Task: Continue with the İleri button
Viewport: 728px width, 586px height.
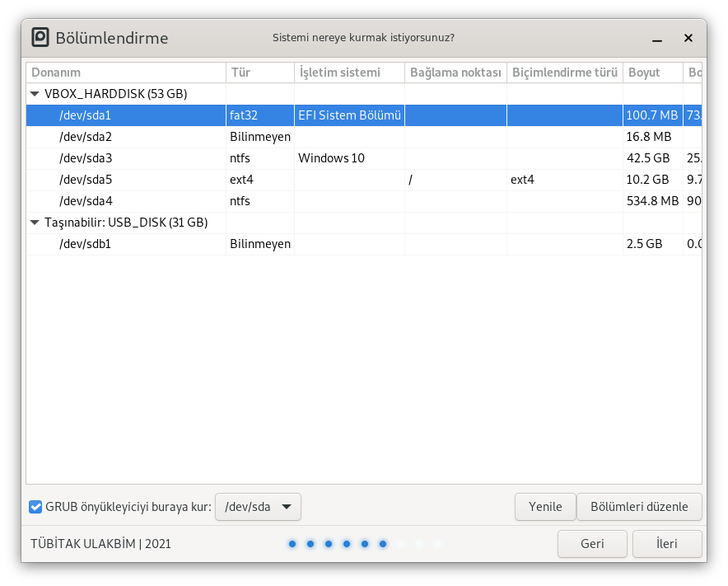Action: tap(667, 544)
